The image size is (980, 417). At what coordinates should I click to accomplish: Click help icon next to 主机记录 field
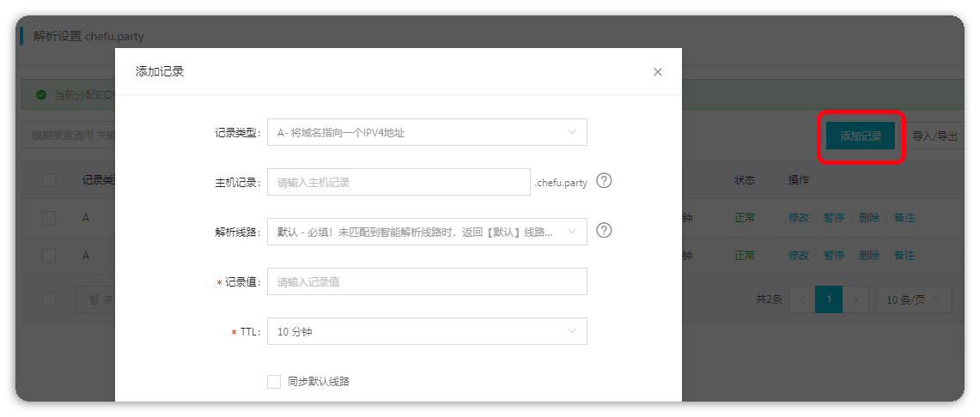(604, 181)
